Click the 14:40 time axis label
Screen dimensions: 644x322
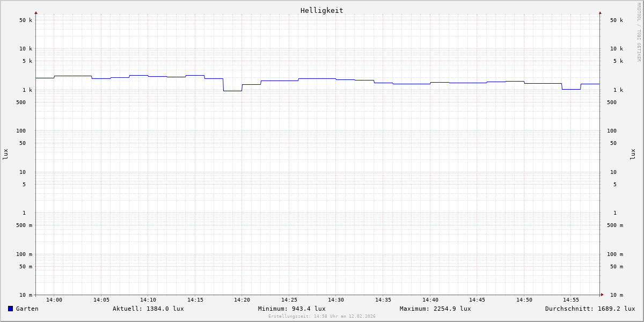click(430, 300)
